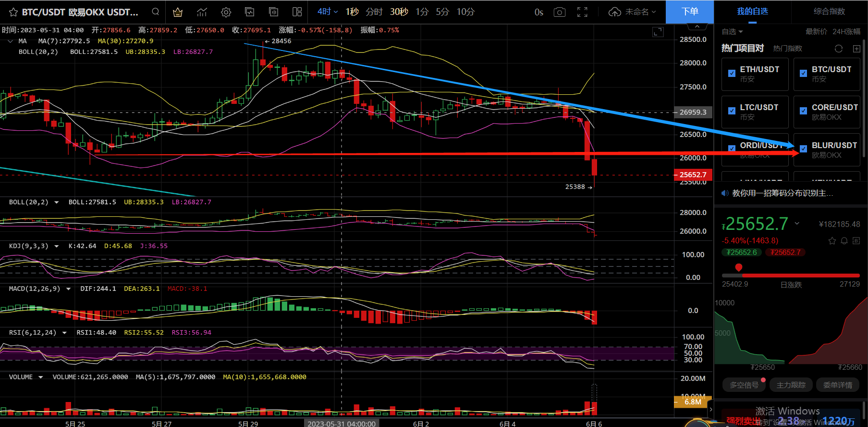Uncheck the ETH/USDT checkbox
868x427 pixels.
(x=732, y=74)
